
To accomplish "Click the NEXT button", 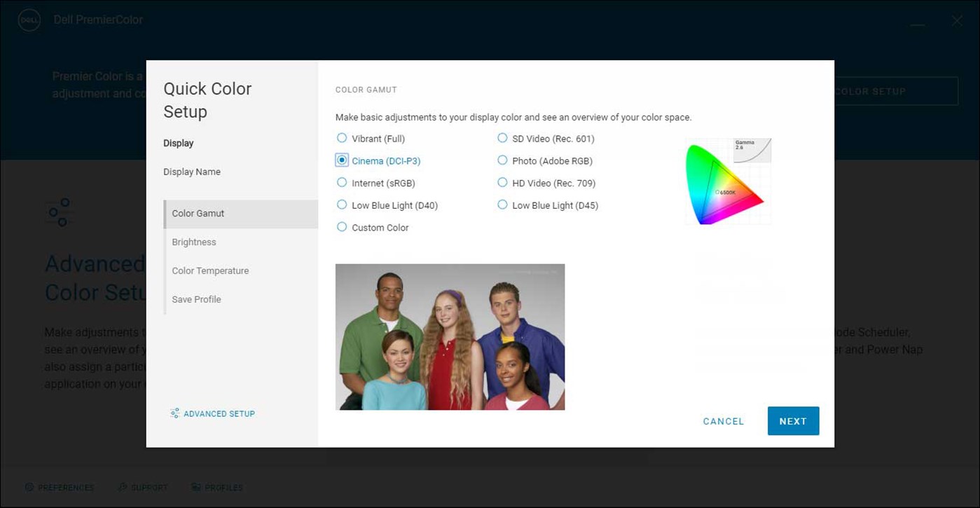I will [x=793, y=421].
